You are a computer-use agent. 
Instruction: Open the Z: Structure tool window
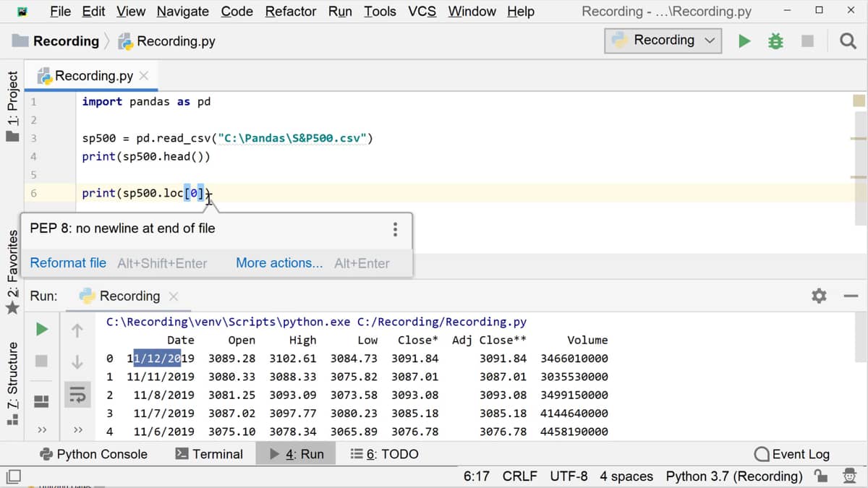[12, 383]
